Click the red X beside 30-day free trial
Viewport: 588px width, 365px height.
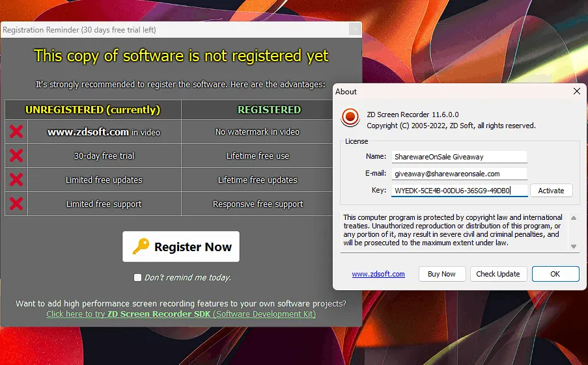click(16, 156)
